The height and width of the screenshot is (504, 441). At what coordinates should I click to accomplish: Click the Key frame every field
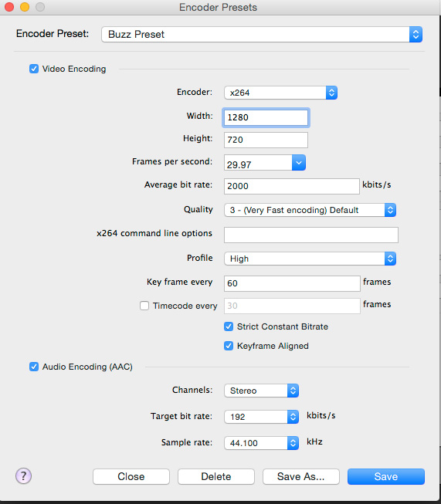(292, 283)
